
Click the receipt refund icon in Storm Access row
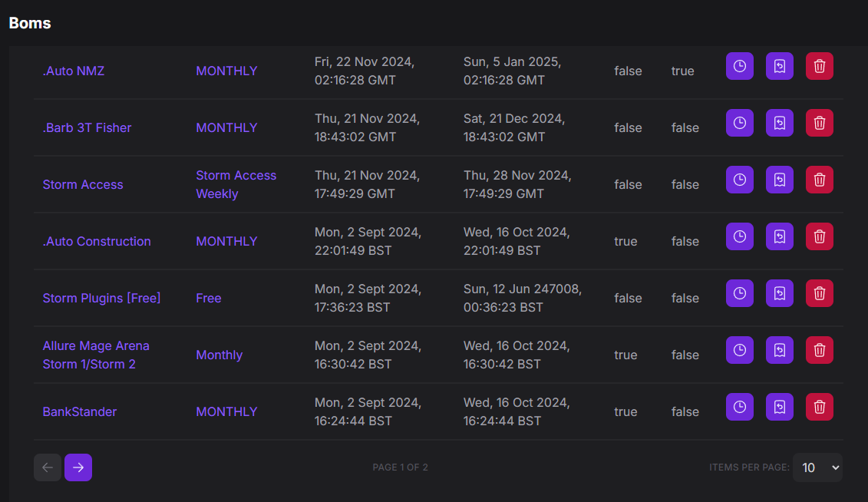click(780, 180)
